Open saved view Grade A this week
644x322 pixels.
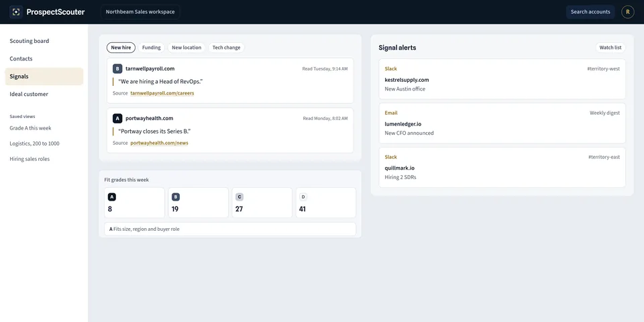pos(30,128)
